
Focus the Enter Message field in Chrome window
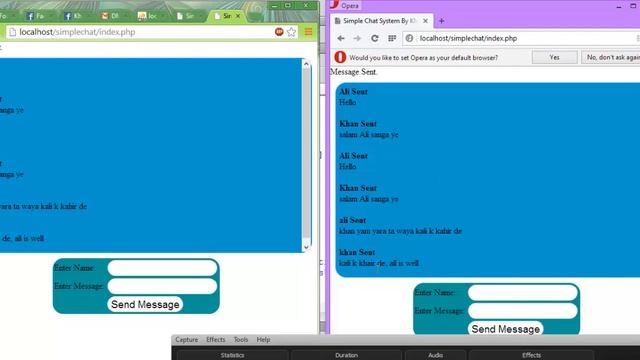(162, 286)
